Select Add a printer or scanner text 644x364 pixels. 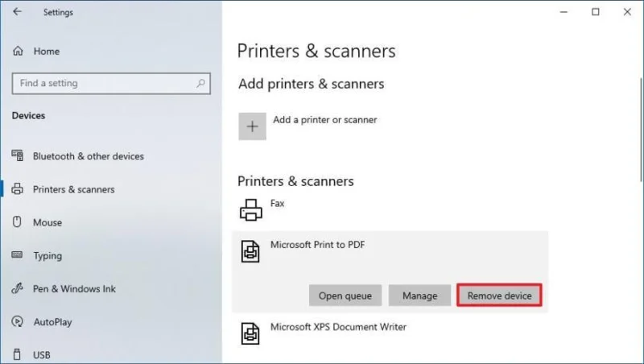[325, 120]
